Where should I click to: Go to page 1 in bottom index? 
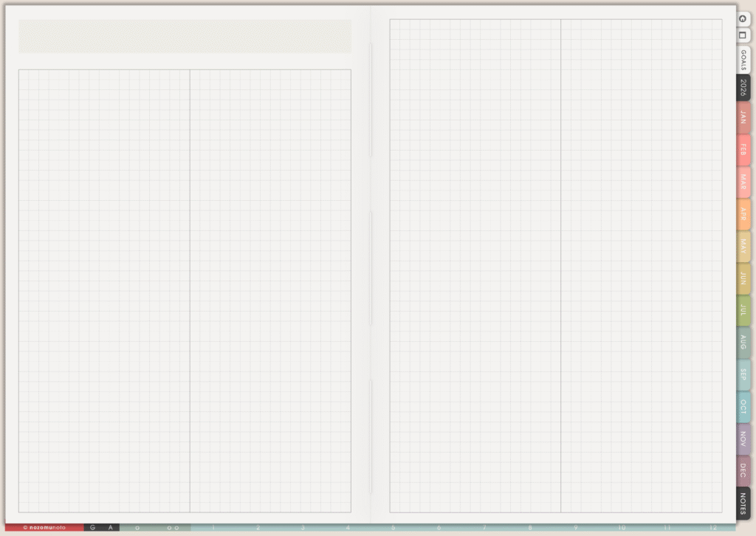(213, 528)
